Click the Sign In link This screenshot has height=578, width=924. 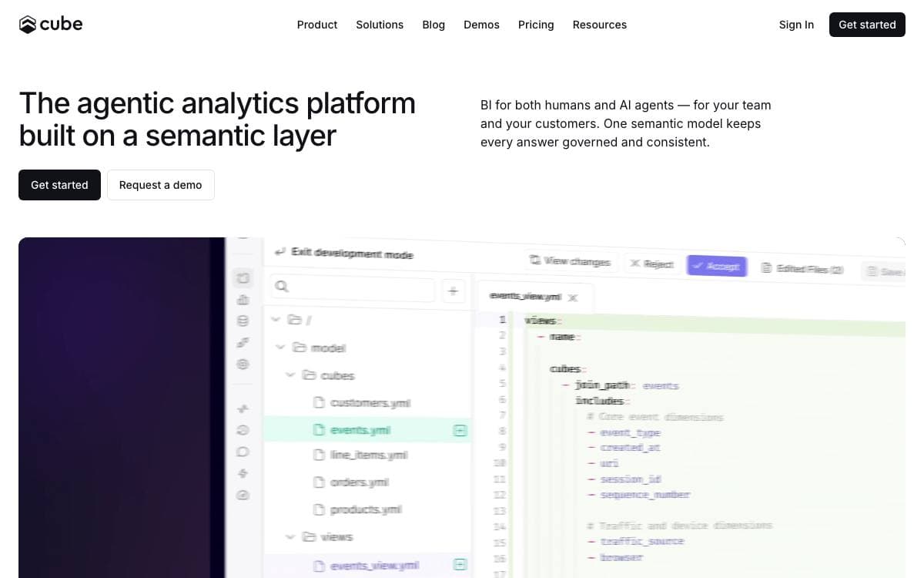(796, 25)
